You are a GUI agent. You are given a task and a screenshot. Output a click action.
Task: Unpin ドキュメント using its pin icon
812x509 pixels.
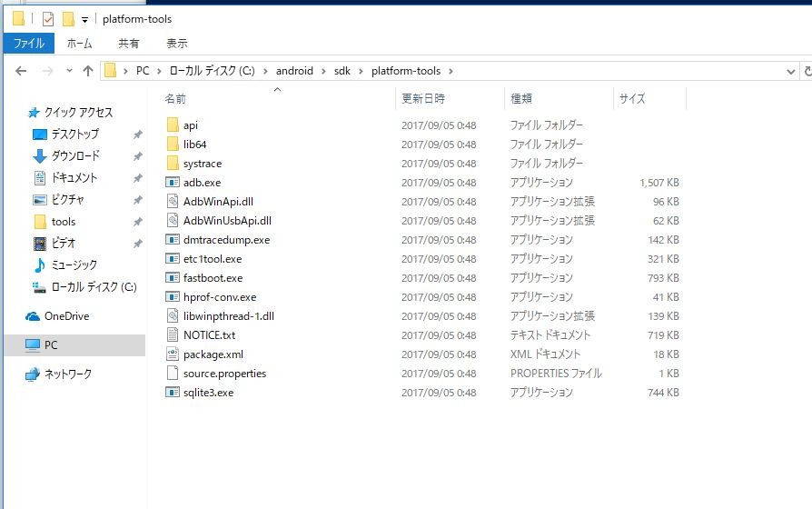[138, 178]
